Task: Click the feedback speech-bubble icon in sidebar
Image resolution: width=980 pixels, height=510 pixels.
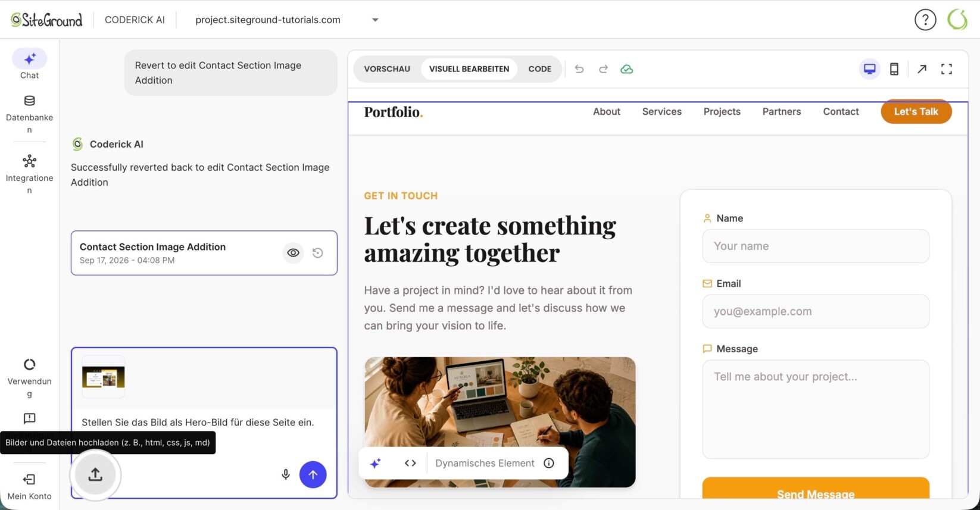Action: click(x=29, y=418)
